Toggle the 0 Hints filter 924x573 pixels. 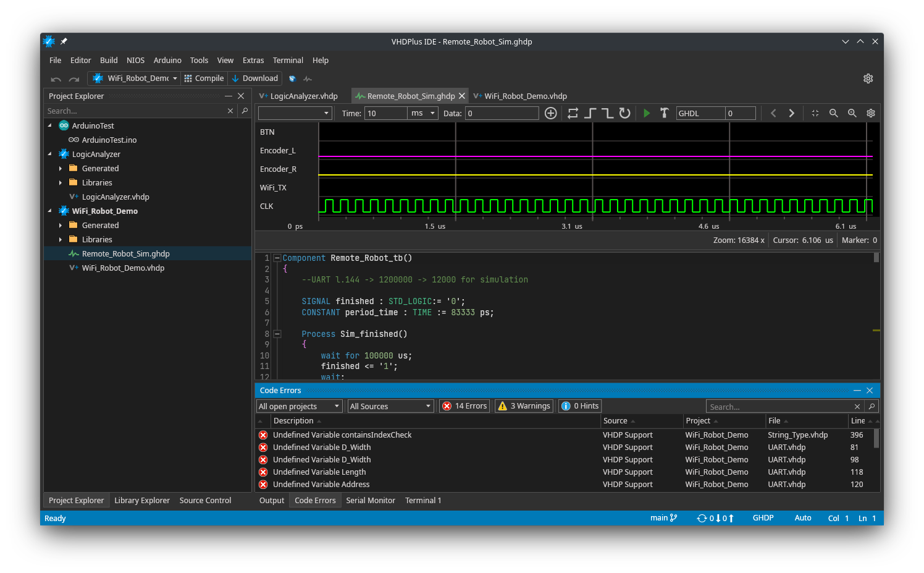click(580, 406)
